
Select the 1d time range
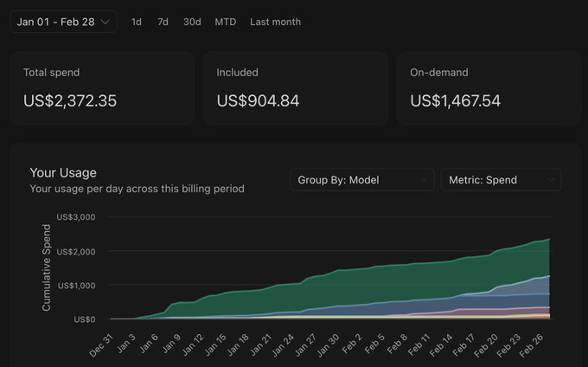pyautogui.click(x=137, y=23)
